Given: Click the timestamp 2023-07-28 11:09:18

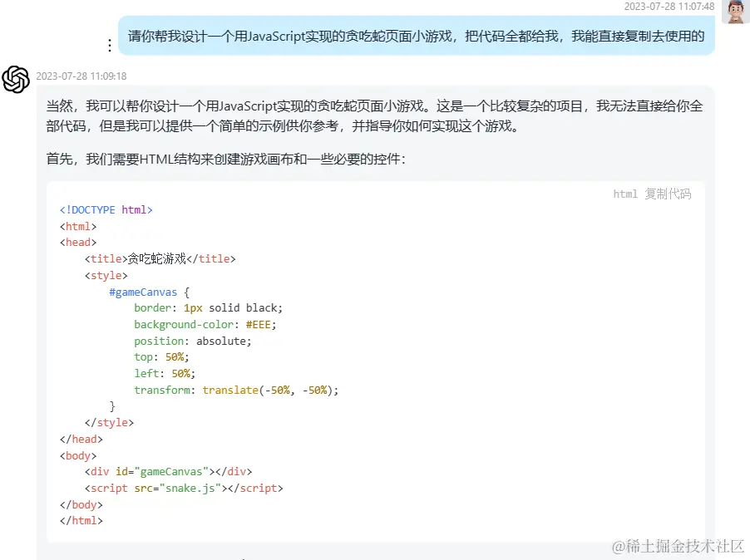Looking at the screenshot, I should 81,76.
